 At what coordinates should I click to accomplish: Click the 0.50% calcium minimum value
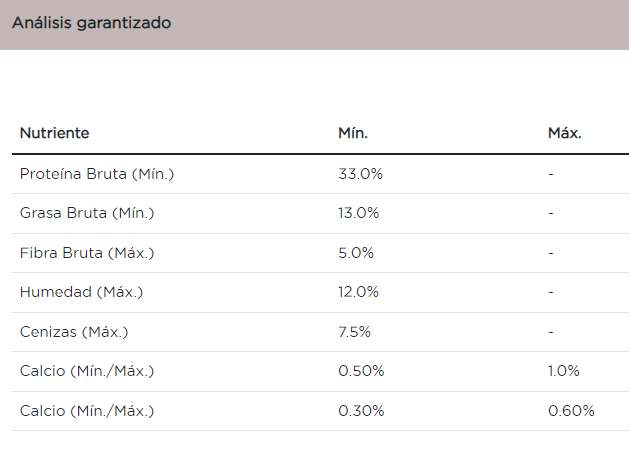(x=361, y=371)
